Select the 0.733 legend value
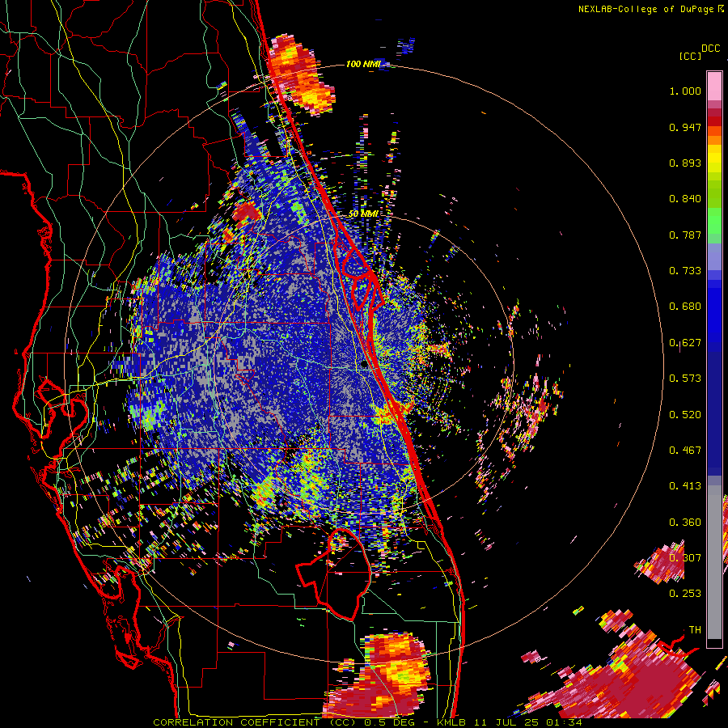The image size is (728, 728). 685,271
